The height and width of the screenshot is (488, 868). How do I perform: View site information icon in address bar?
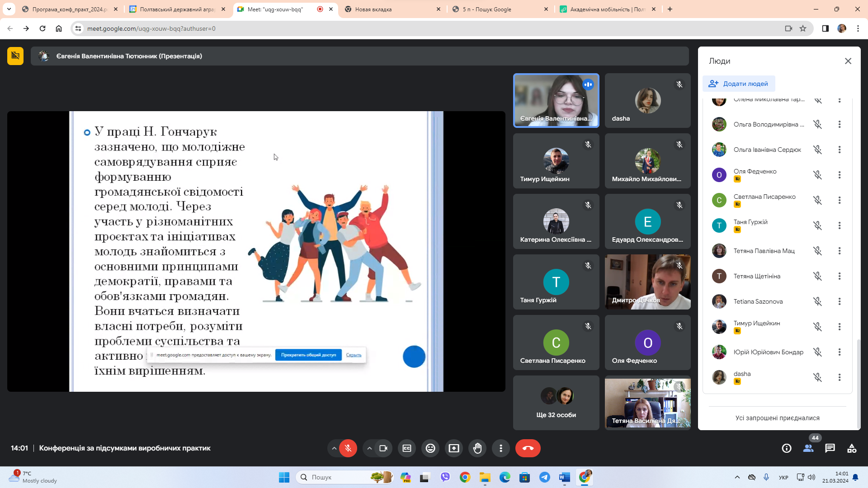coord(78,28)
